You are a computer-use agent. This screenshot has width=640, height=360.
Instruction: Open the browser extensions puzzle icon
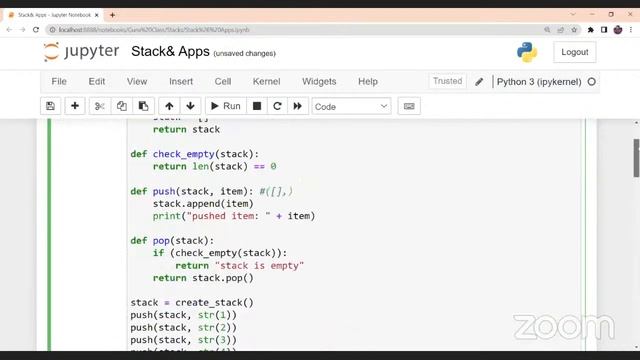point(591,30)
